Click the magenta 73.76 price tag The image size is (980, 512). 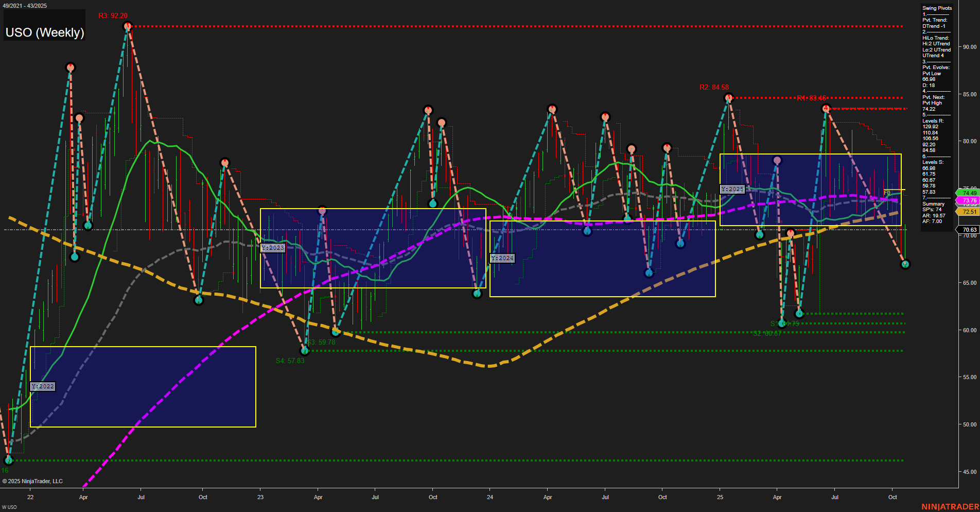pyautogui.click(x=968, y=200)
